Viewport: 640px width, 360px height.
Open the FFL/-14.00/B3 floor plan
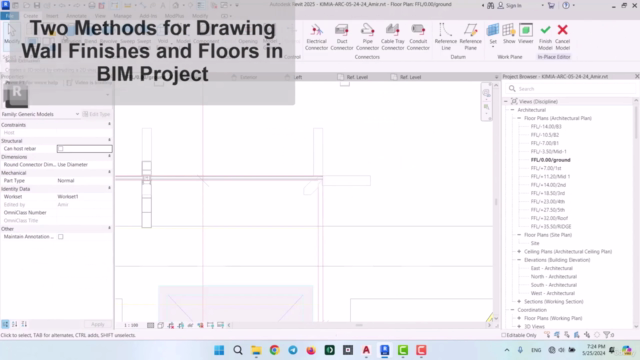point(546,127)
